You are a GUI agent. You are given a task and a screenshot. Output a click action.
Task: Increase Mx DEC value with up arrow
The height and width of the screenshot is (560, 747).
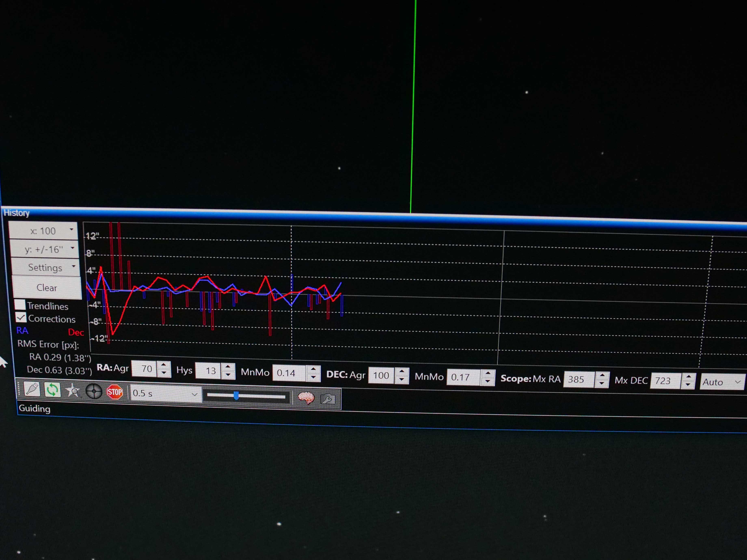click(x=689, y=377)
